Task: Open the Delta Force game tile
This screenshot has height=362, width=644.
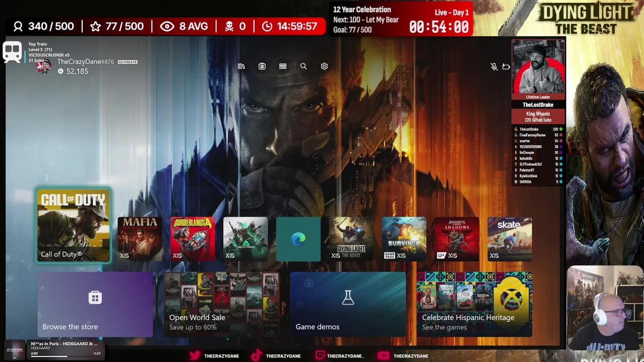Action: pos(246,239)
